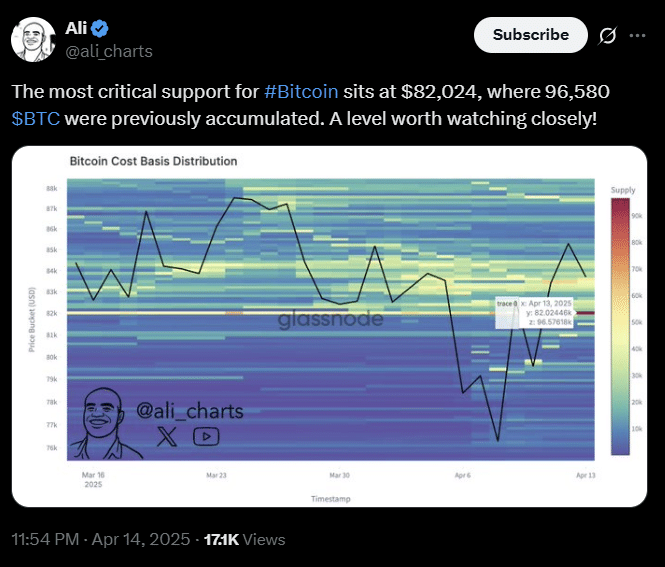Open the $BTC cashtag link
This screenshot has width=665, height=567.
(x=36, y=119)
